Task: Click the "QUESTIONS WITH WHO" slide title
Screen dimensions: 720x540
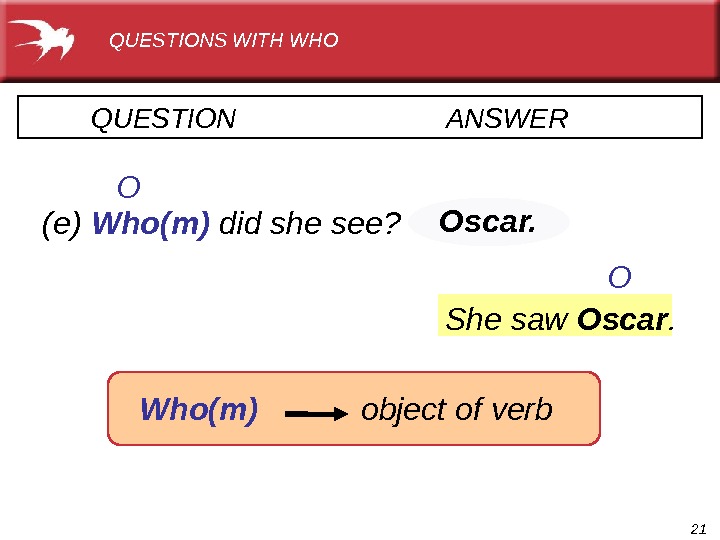Action: click(223, 41)
